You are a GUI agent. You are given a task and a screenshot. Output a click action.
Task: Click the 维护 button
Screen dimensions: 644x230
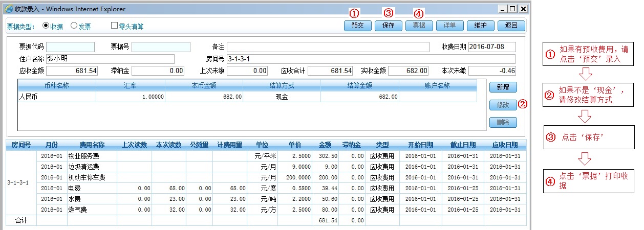480,26
